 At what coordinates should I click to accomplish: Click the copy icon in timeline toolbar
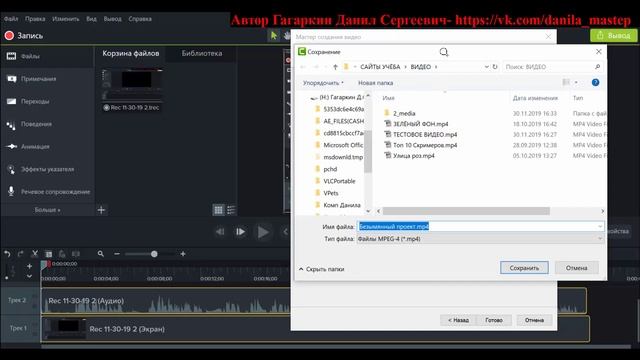point(49,254)
